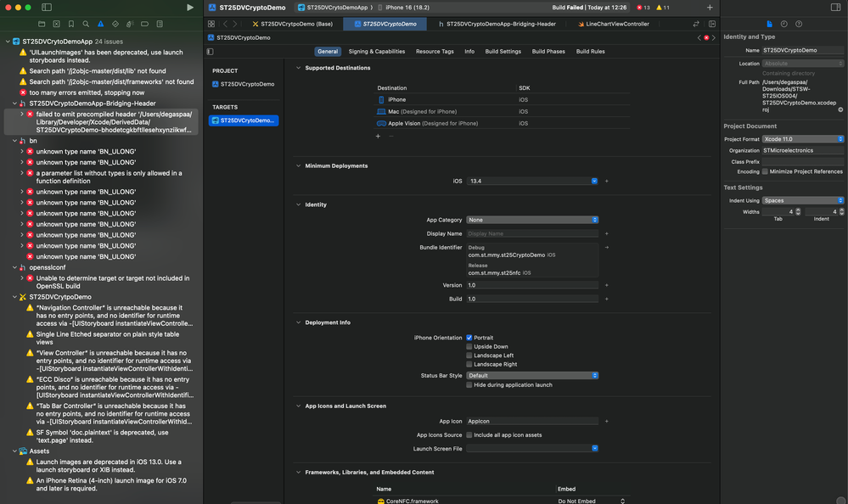Image resolution: width=848 pixels, height=504 pixels.
Task: Uncheck the Portrait orientation checkbox
Action: [469, 338]
